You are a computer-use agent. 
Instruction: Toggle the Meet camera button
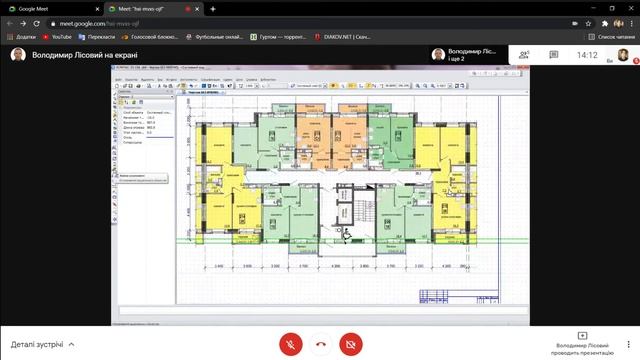(351, 344)
